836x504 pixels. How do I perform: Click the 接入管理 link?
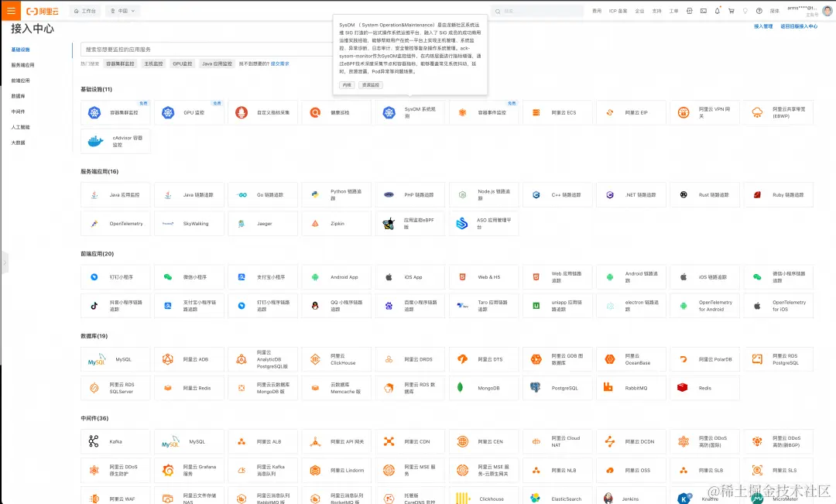click(763, 26)
